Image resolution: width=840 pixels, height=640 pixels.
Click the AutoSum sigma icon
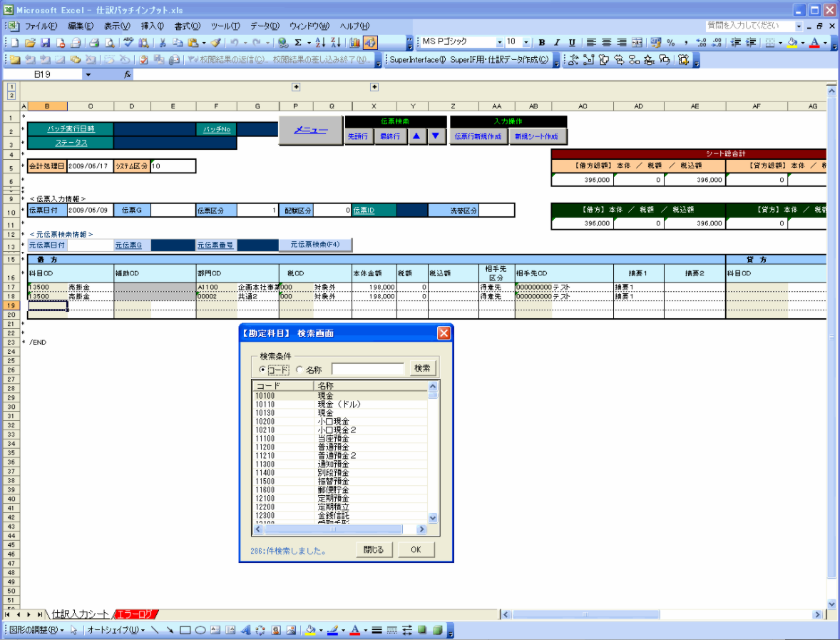(x=298, y=43)
